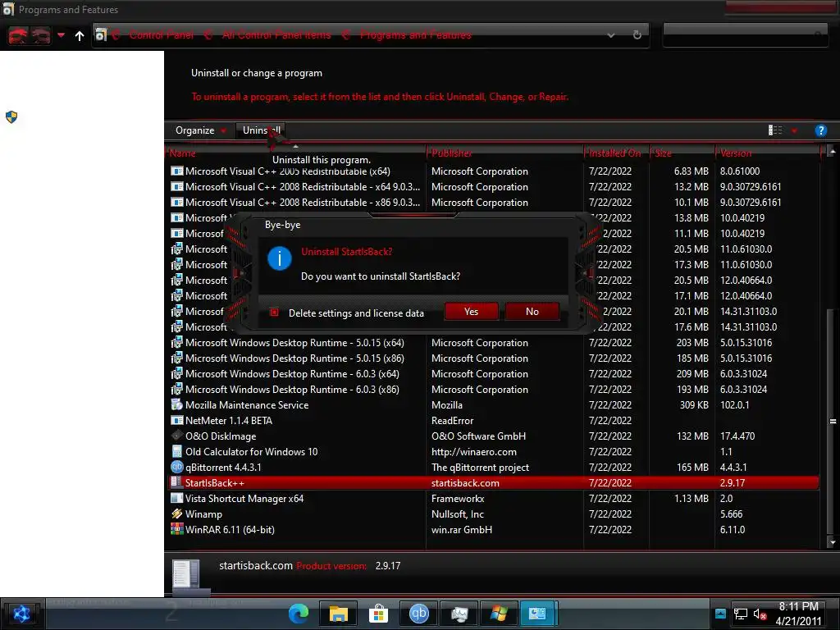The width and height of the screenshot is (840, 630).
Task: Click No in the Bye-bye dialog
Action: tap(532, 311)
